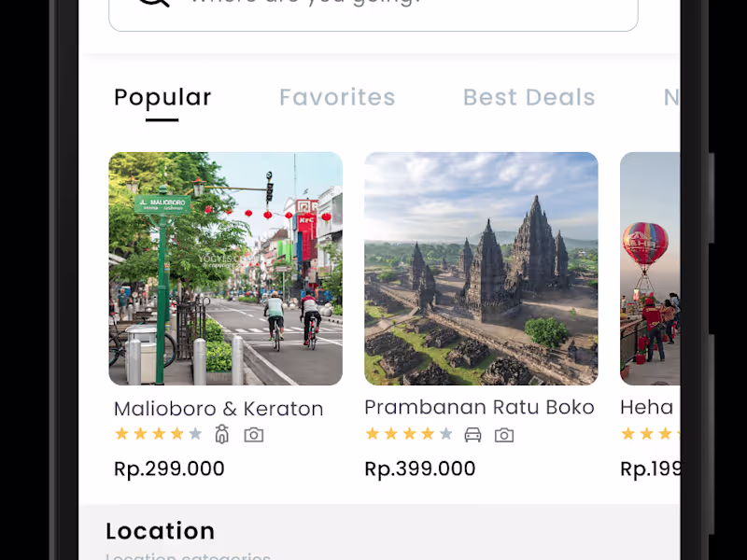The height and width of the screenshot is (560, 747).
Task: Click the fifth star of Malioboro rating
Action: tap(197, 433)
